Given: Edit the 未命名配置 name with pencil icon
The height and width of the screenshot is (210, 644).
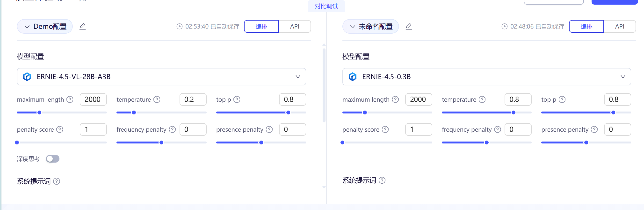Looking at the screenshot, I should [x=408, y=26].
